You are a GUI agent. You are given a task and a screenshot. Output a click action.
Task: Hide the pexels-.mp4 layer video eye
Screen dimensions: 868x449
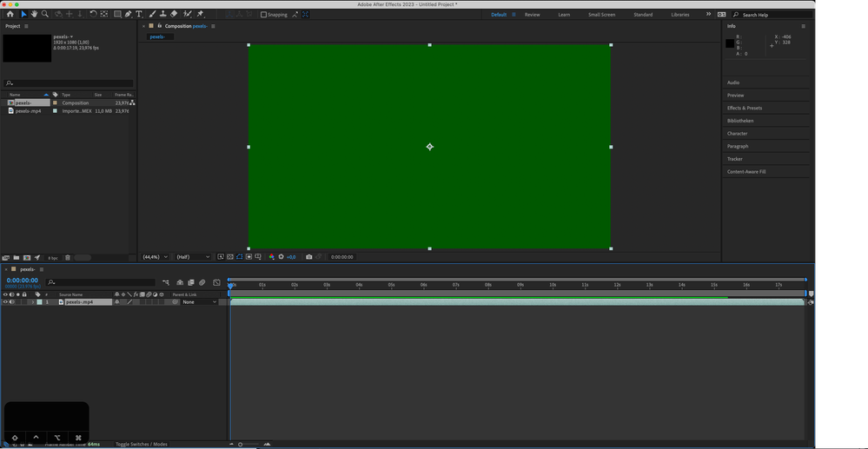point(5,302)
